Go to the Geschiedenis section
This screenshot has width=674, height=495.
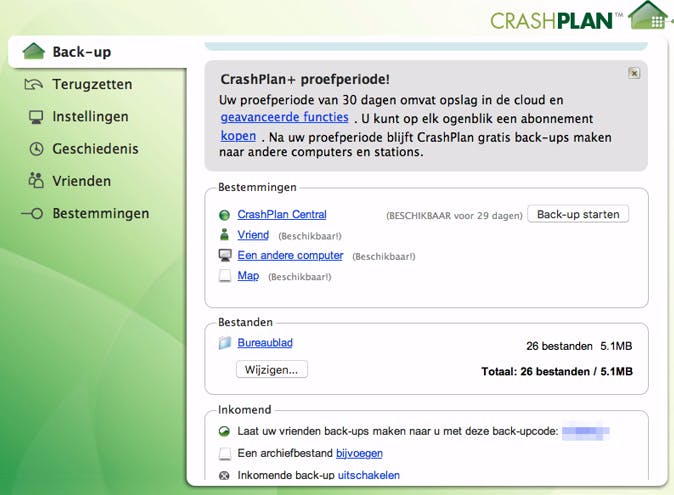tap(95, 149)
